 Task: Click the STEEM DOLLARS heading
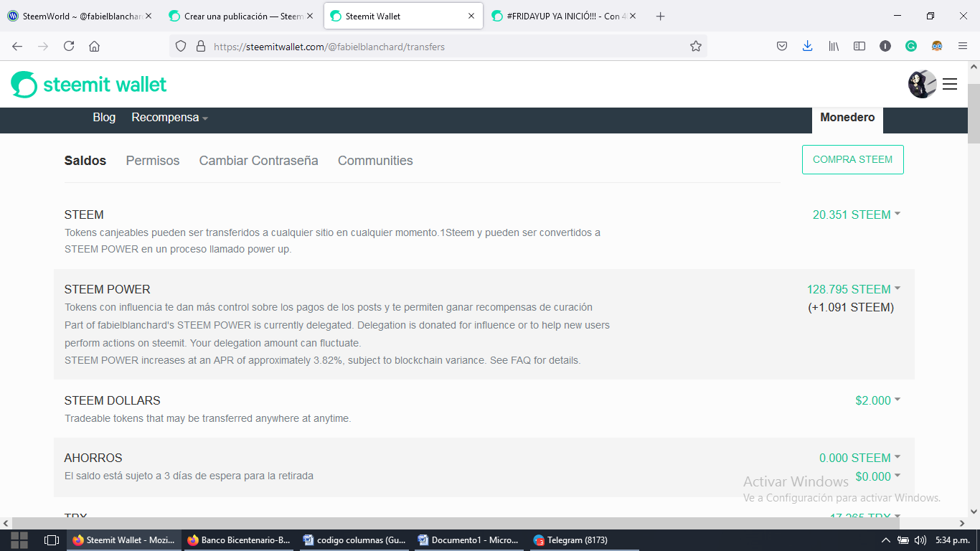(113, 400)
